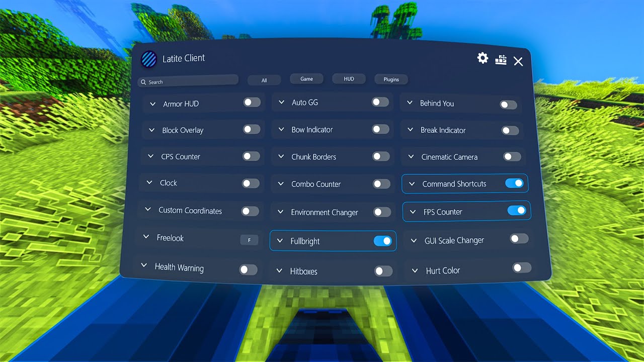644x362 pixels.
Task: Expand Combo Counter chevron
Action: click(281, 184)
